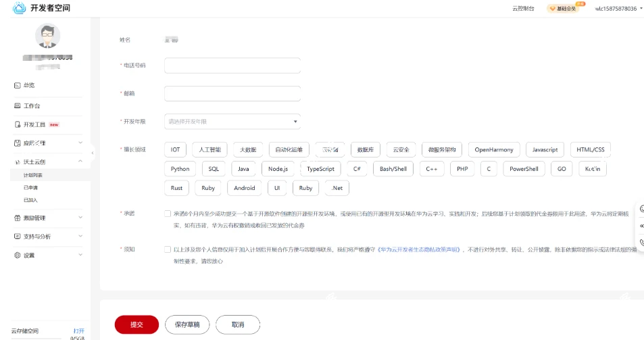Expand the chevron below 开发工具 row
Screen dimensions: 644x340
80,143
